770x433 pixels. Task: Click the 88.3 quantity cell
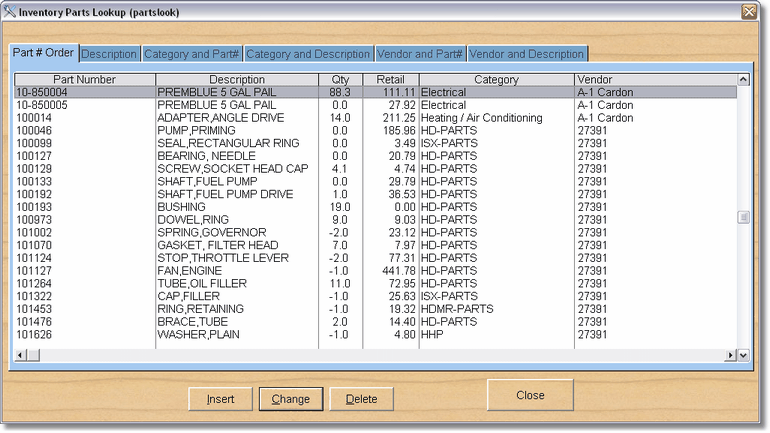[340, 92]
